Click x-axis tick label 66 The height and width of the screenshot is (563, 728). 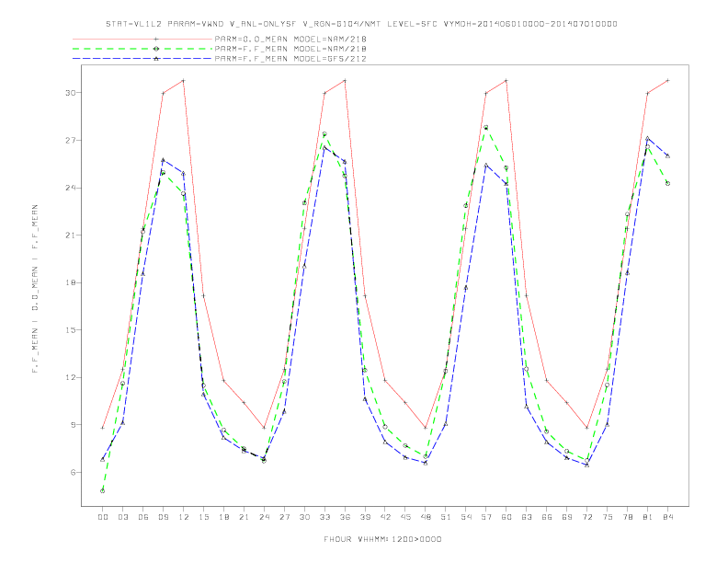pos(547,517)
